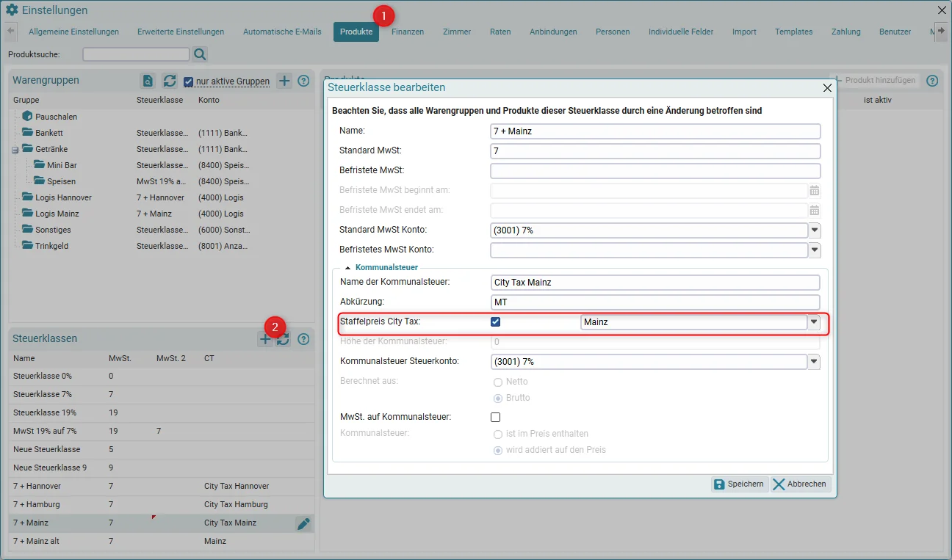
Task: Click the Abbrechen button
Action: (x=801, y=484)
